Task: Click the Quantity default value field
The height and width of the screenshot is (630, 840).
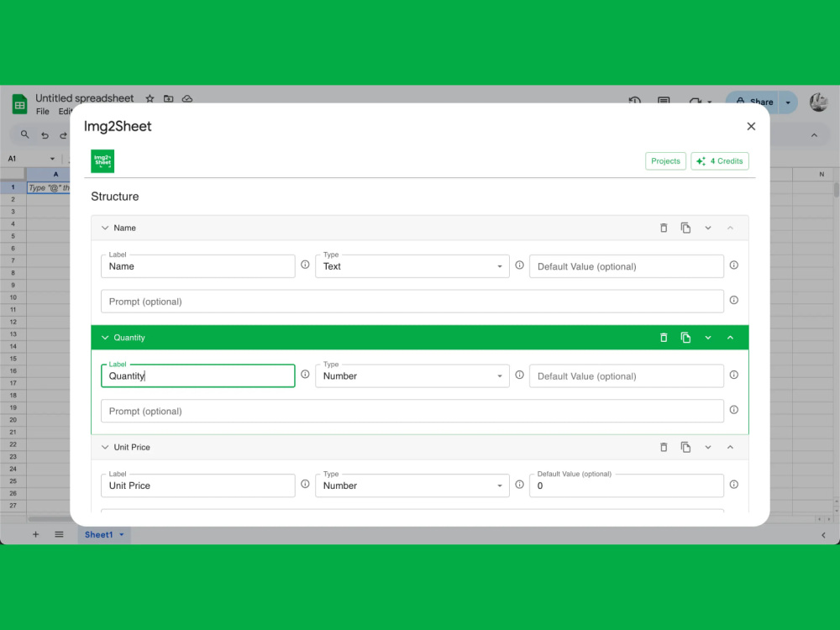Action: point(627,376)
